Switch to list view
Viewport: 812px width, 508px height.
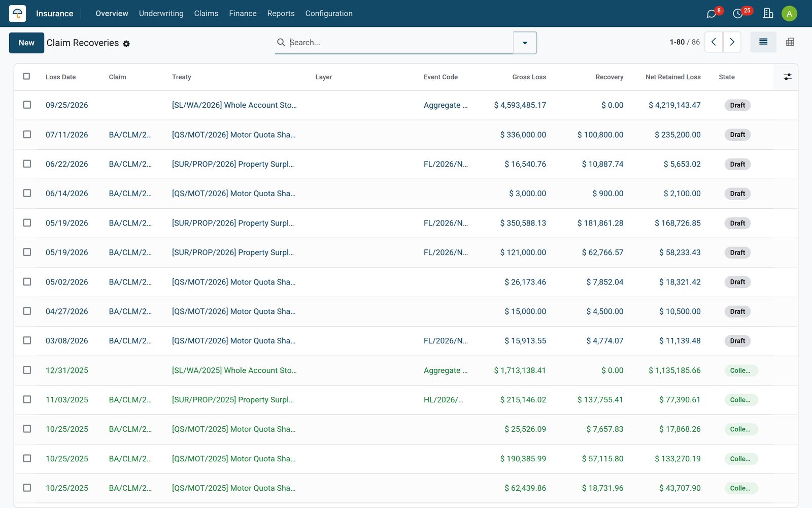pos(763,42)
